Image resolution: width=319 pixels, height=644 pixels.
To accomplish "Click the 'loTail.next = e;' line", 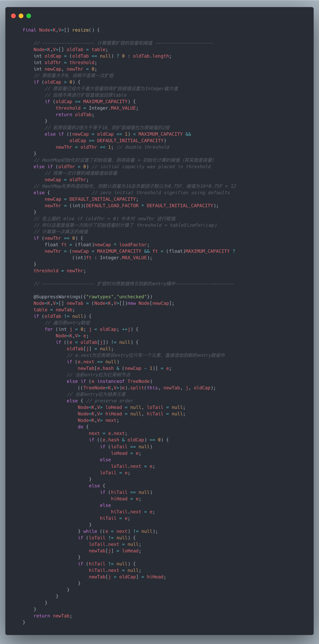I will click(133, 466).
